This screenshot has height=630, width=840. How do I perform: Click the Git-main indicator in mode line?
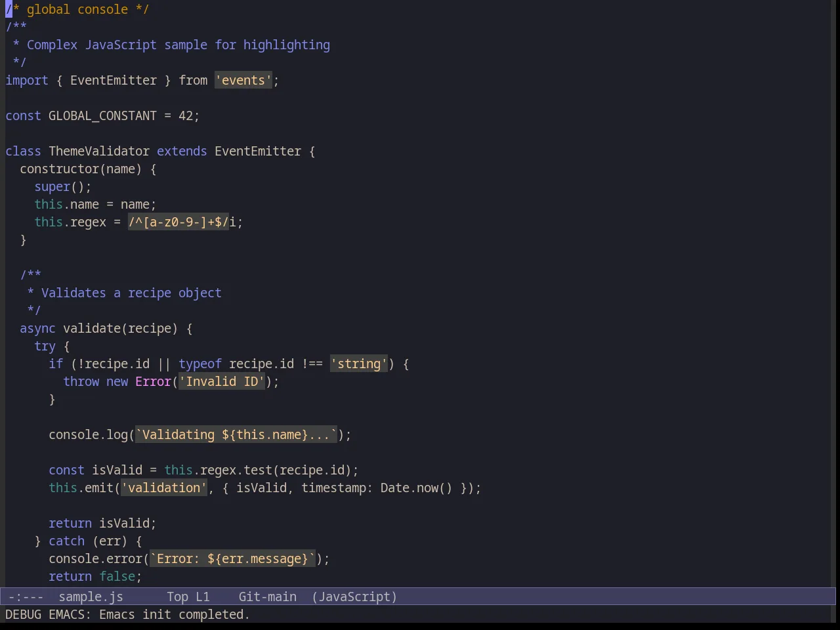[267, 597]
